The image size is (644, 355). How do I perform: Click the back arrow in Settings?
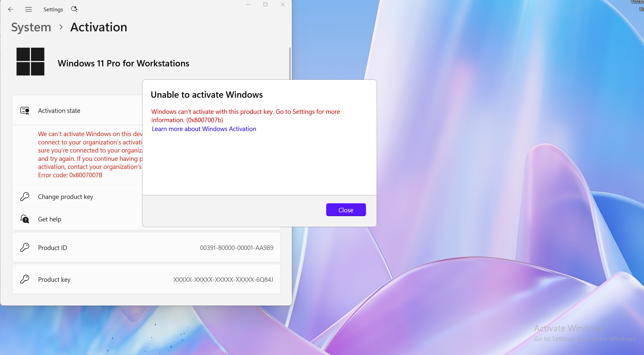tap(11, 9)
